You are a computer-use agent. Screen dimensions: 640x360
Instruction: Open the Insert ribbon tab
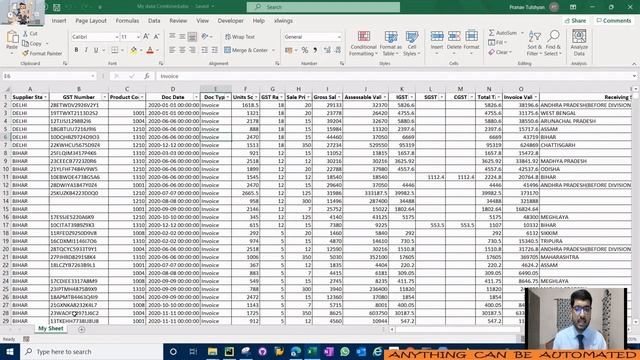click(x=59, y=20)
